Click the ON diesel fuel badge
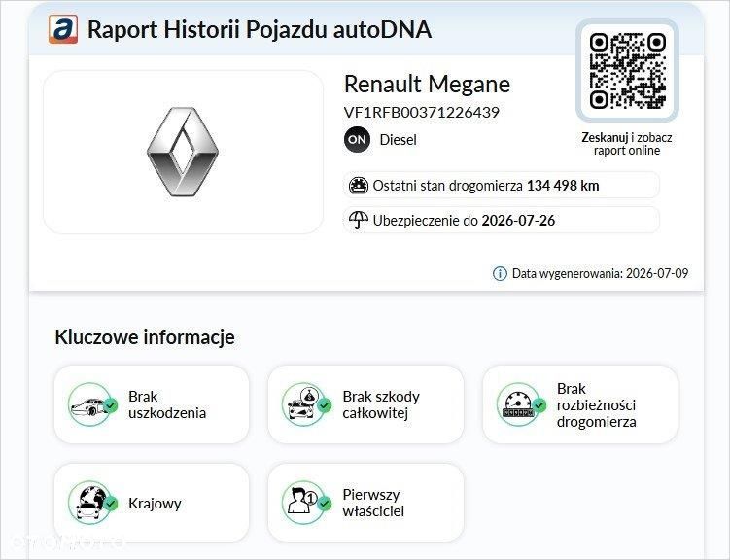This screenshot has height=560, width=730. [357, 140]
